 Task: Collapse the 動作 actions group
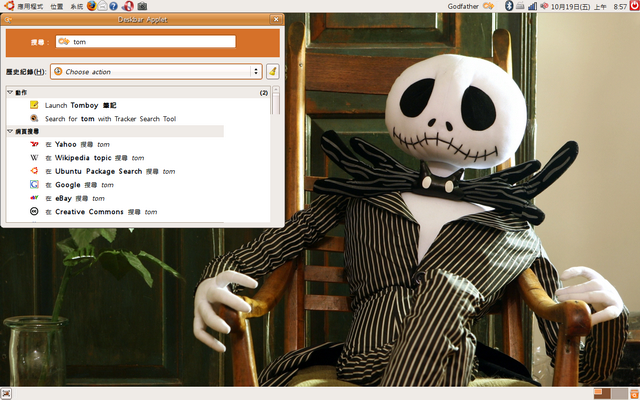[11, 93]
